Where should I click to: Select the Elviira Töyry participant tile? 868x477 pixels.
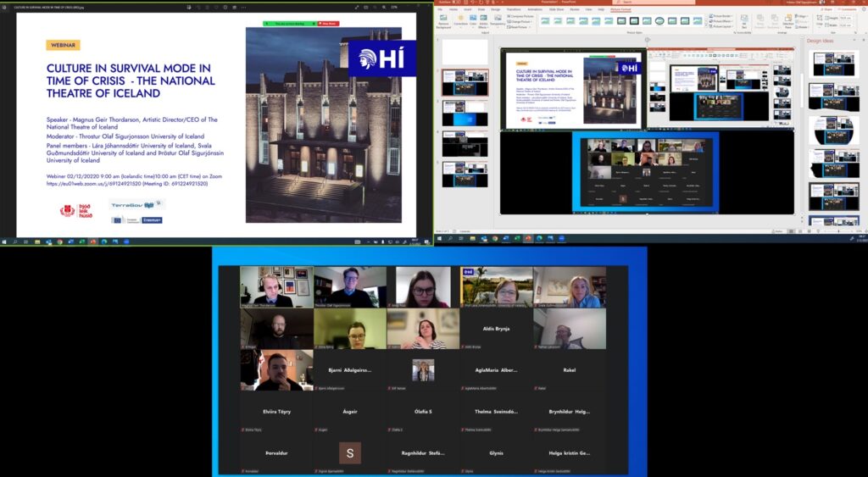click(277, 412)
